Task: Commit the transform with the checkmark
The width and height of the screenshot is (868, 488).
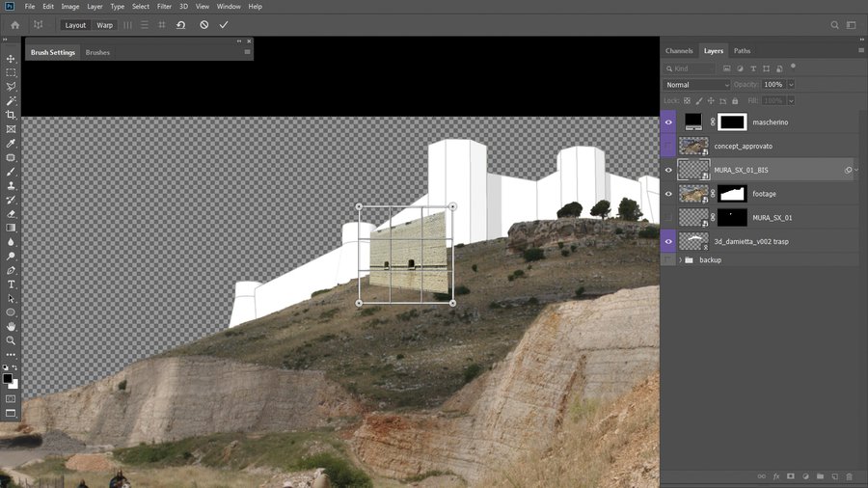Action: [x=224, y=24]
